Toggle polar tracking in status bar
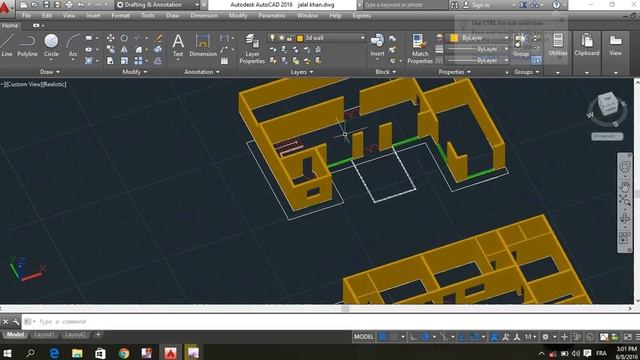This screenshot has height=360, width=640. point(425,337)
